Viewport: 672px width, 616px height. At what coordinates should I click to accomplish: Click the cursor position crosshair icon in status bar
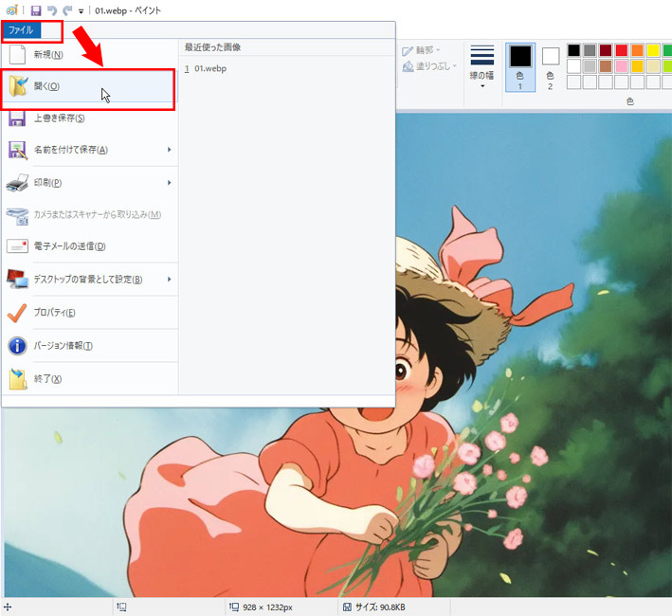8,607
